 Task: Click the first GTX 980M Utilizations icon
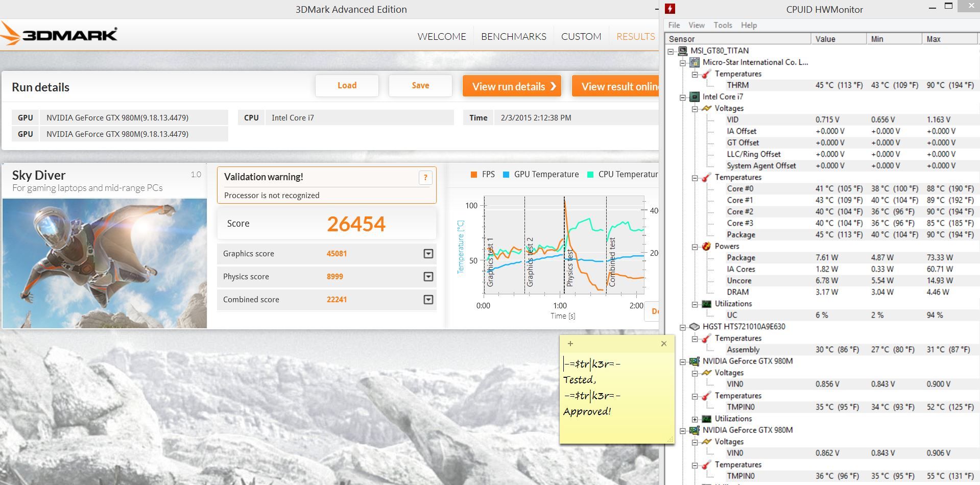point(707,419)
